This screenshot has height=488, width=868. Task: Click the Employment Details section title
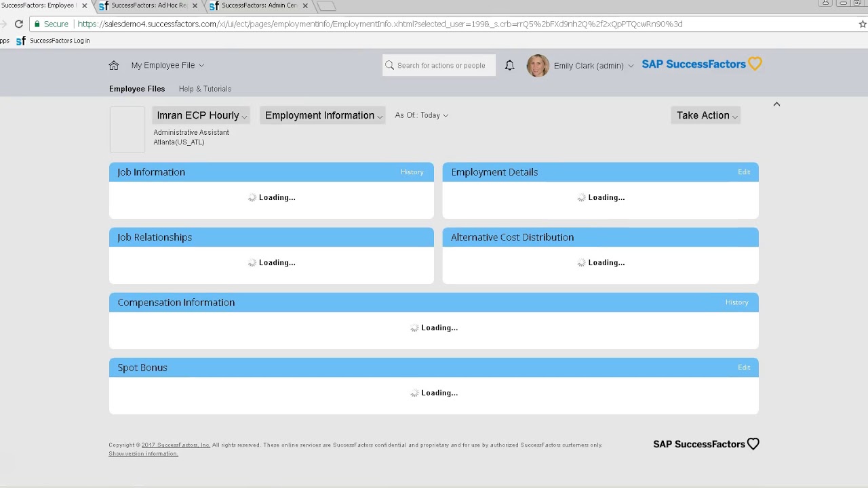(x=494, y=172)
